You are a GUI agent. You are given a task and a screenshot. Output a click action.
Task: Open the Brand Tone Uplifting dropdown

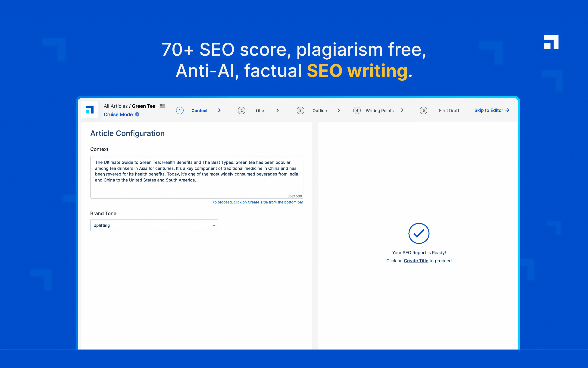154,225
